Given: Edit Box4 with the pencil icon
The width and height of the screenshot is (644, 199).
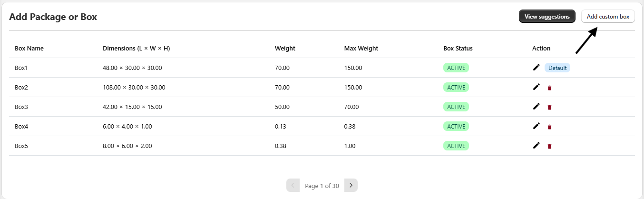Looking at the screenshot, I should tap(537, 126).
